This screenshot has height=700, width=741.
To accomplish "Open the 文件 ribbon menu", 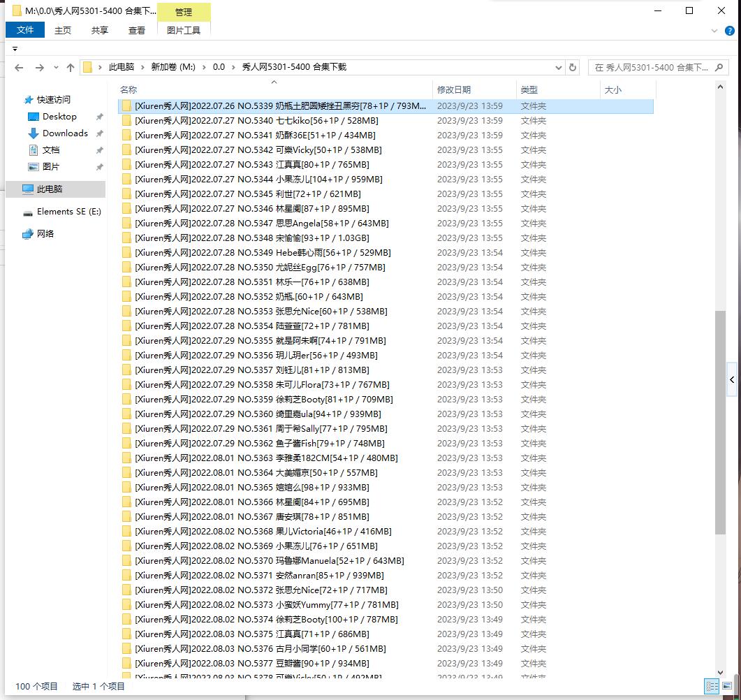I will coord(25,30).
